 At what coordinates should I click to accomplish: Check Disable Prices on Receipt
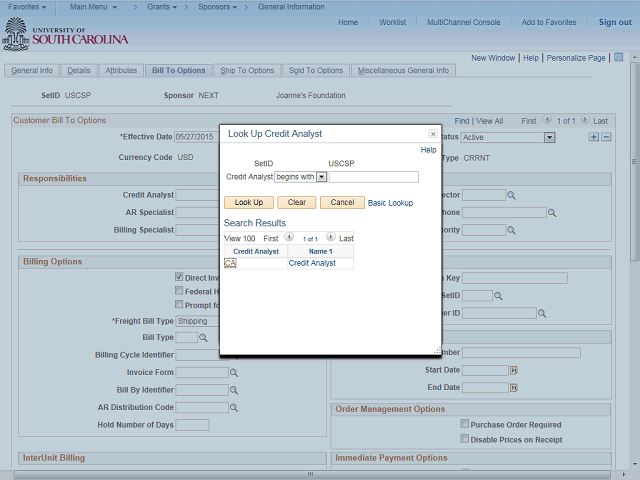(464, 439)
